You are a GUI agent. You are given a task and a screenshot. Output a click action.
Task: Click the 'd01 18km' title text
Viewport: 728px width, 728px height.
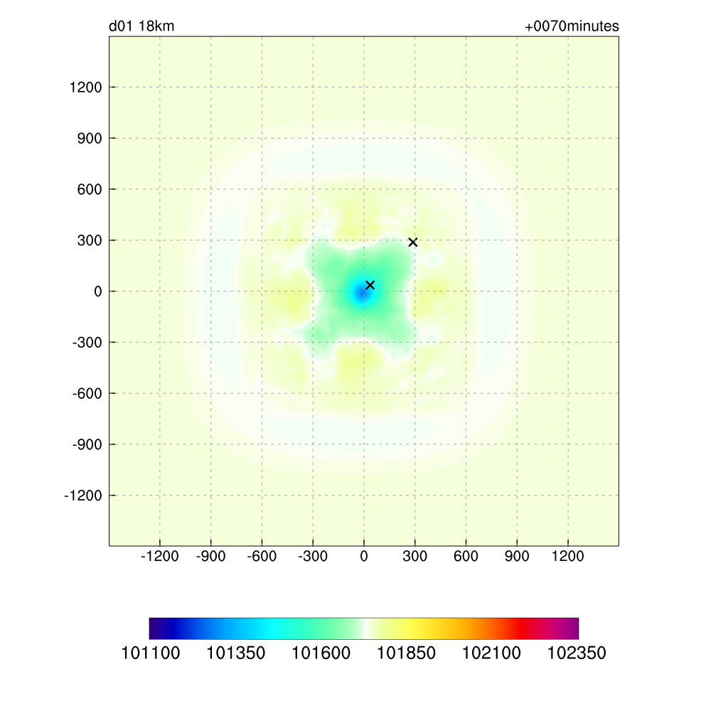point(141,26)
